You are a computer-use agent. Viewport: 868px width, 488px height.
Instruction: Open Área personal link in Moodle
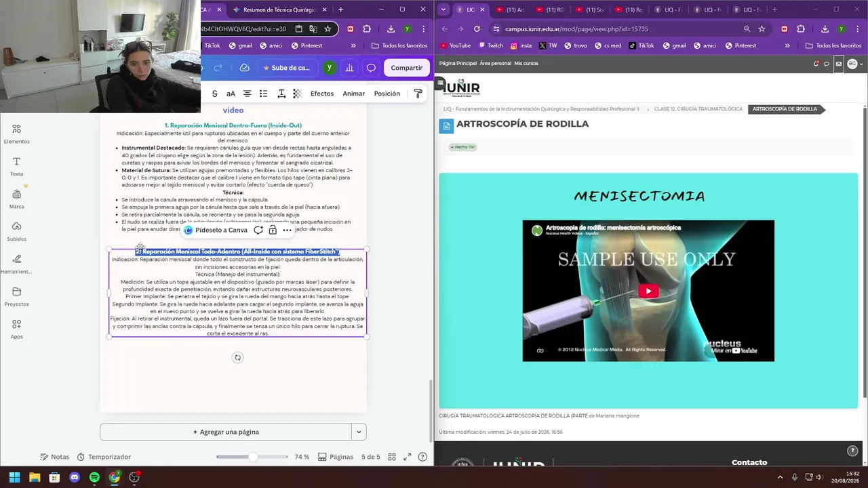[x=495, y=64]
